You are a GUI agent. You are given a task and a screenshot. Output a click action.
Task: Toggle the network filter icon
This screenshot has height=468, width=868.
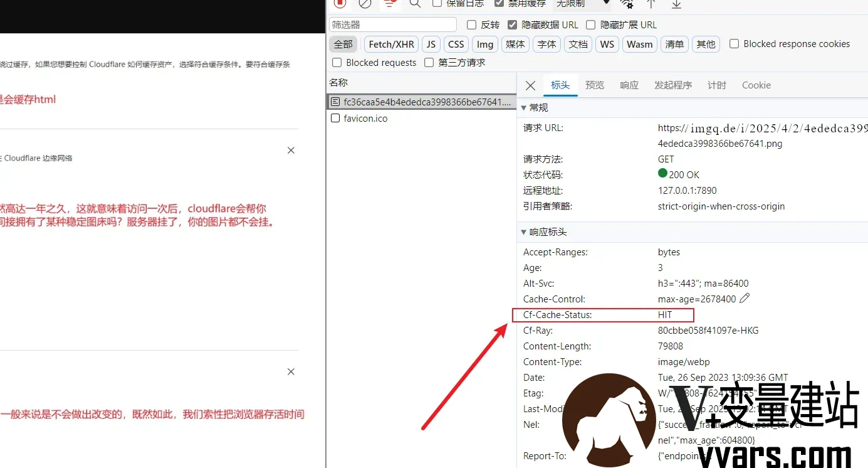(x=390, y=3)
